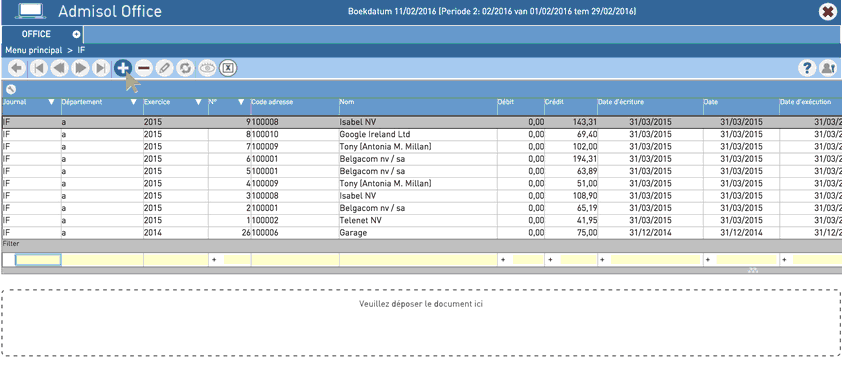Screen dimensions: 842x373
Task: Click the Nom filter input field
Action: click(x=418, y=260)
